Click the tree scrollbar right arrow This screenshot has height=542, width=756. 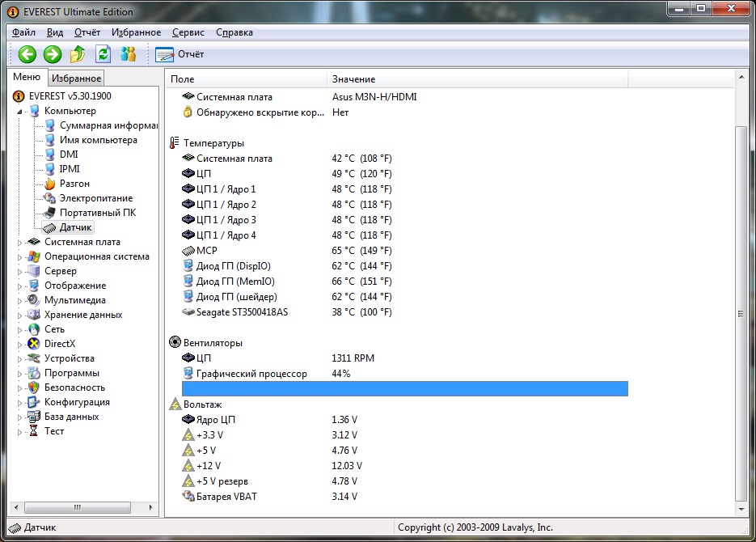click(151, 507)
